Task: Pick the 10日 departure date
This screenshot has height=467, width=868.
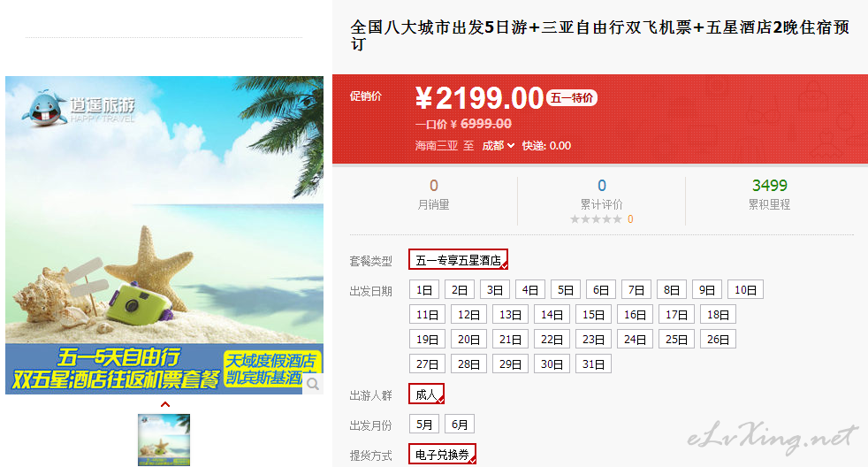Action: (745, 290)
